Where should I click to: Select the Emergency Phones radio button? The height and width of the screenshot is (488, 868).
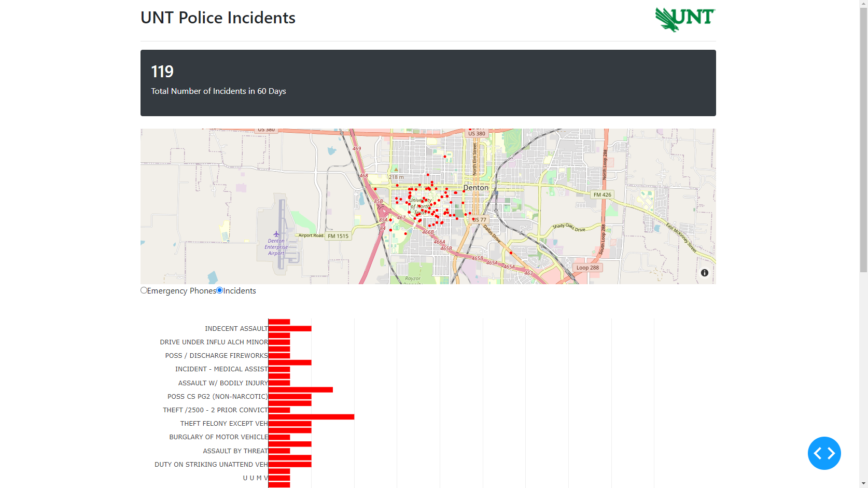pyautogui.click(x=144, y=290)
